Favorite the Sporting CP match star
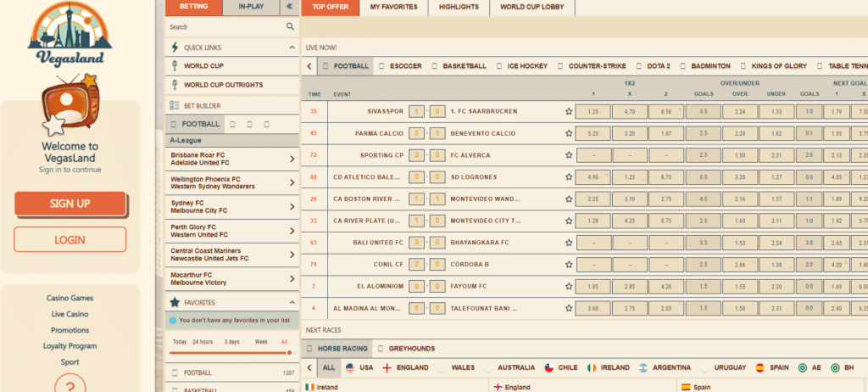The width and height of the screenshot is (868, 392). click(x=569, y=155)
